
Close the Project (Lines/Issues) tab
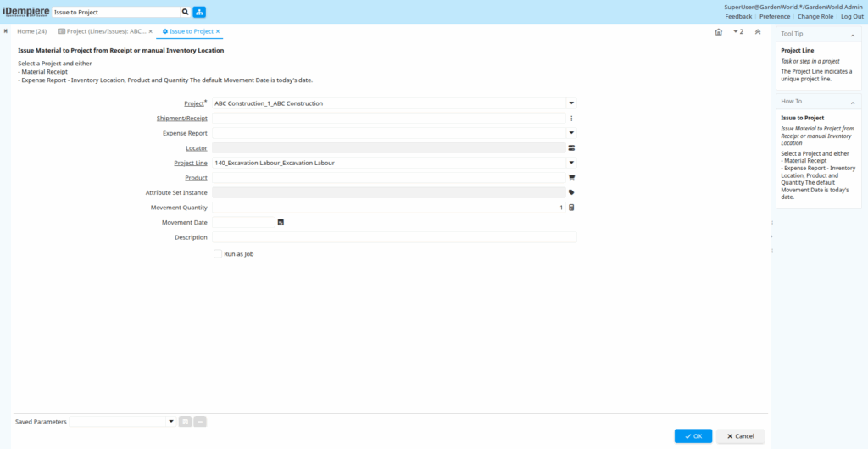coord(151,31)
